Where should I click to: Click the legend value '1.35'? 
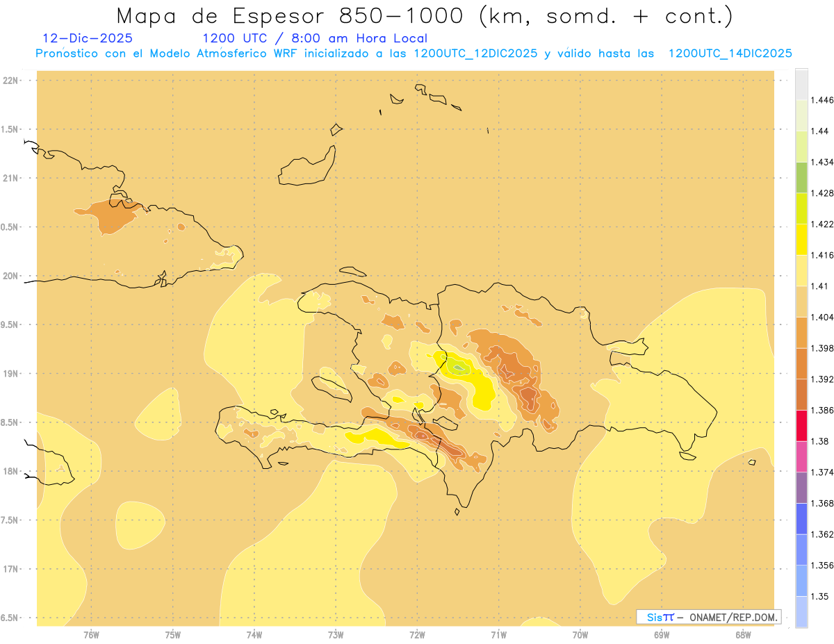pos(820,596)
